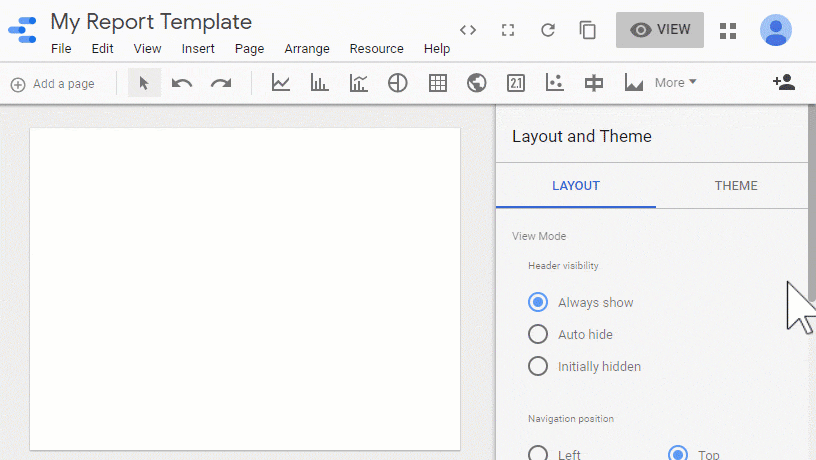
Task: Click the undo arrow
Action: click(182, 83)
